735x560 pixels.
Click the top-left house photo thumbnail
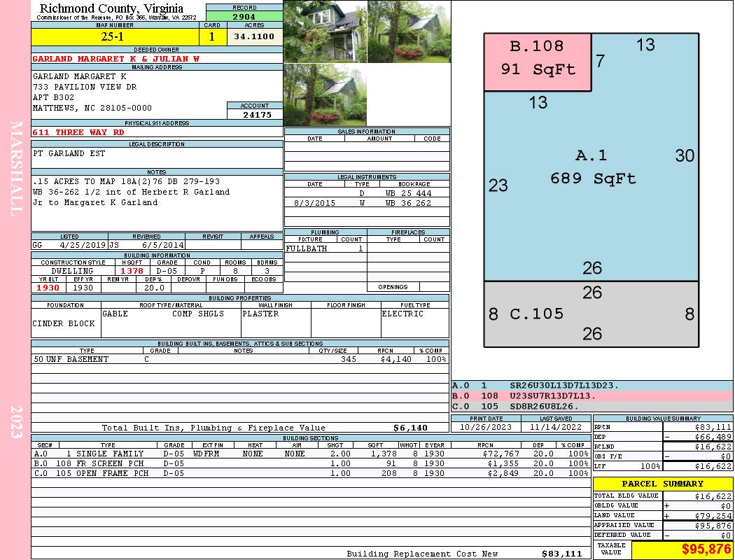[x=325, y=31]
